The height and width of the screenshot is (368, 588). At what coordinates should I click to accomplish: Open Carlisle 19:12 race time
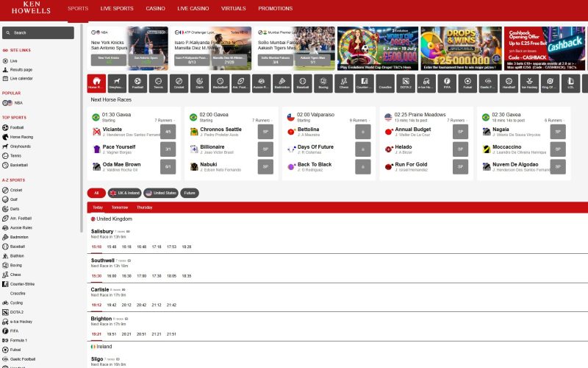[96, 305]
